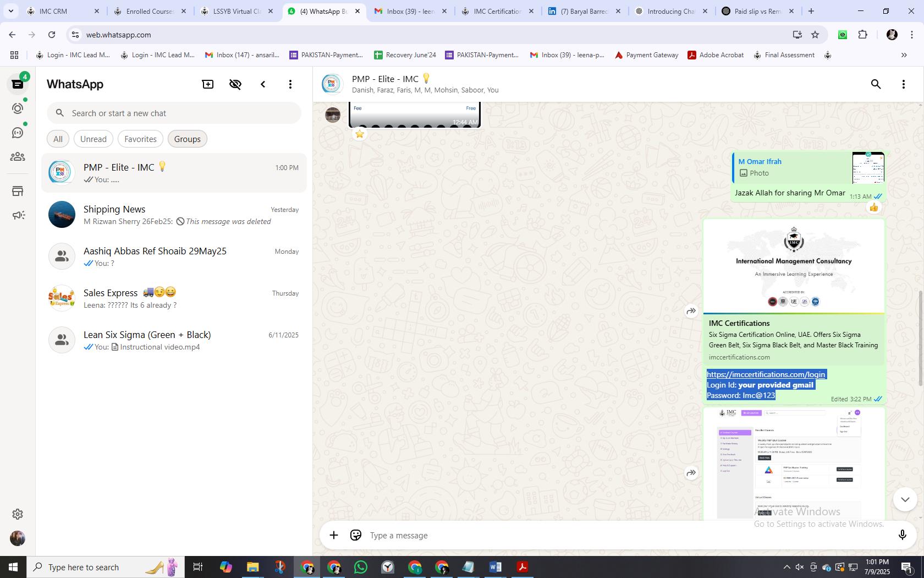Record voice message with microphone icon
This screenshot has width=924, height=578.
902,535
